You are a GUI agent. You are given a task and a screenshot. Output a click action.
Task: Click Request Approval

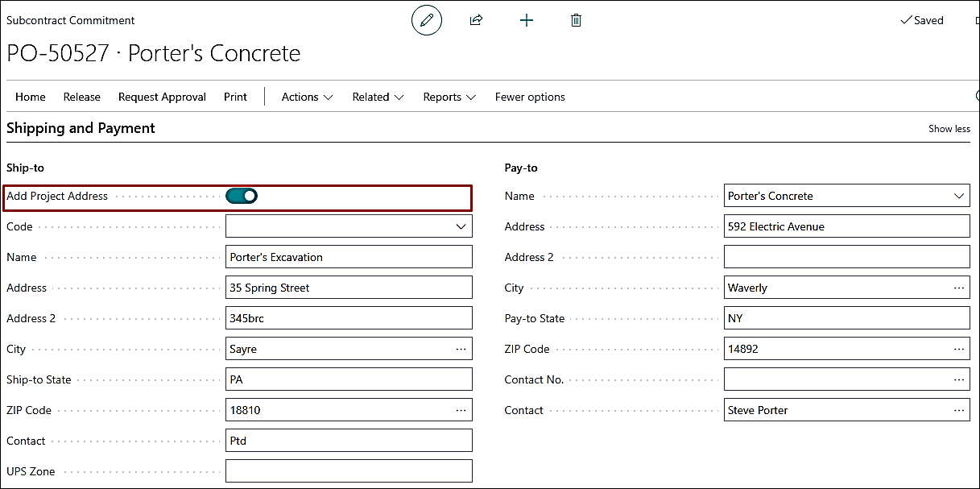pyautogui.click(x=162, y=97)
